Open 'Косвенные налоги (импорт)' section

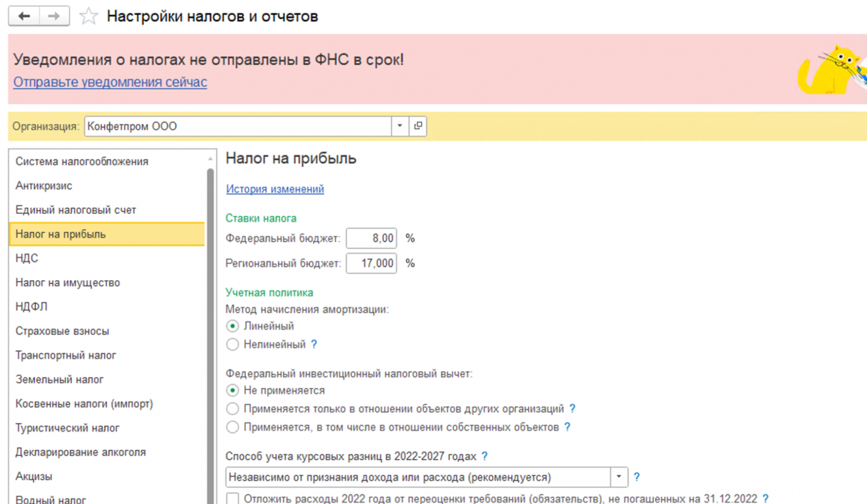[107, 404]
